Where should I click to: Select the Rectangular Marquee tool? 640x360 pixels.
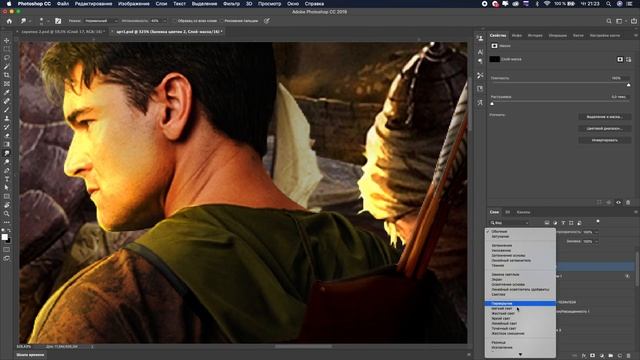pos(7,49)
